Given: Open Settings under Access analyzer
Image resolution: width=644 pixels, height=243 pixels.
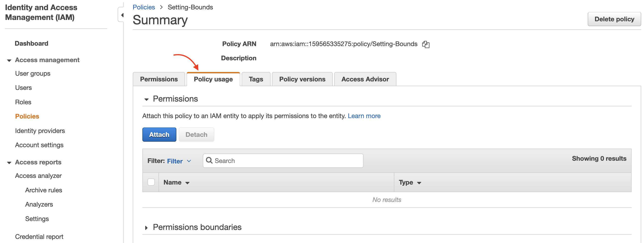Looking at the screenshot, I should [x=37, y=219].
